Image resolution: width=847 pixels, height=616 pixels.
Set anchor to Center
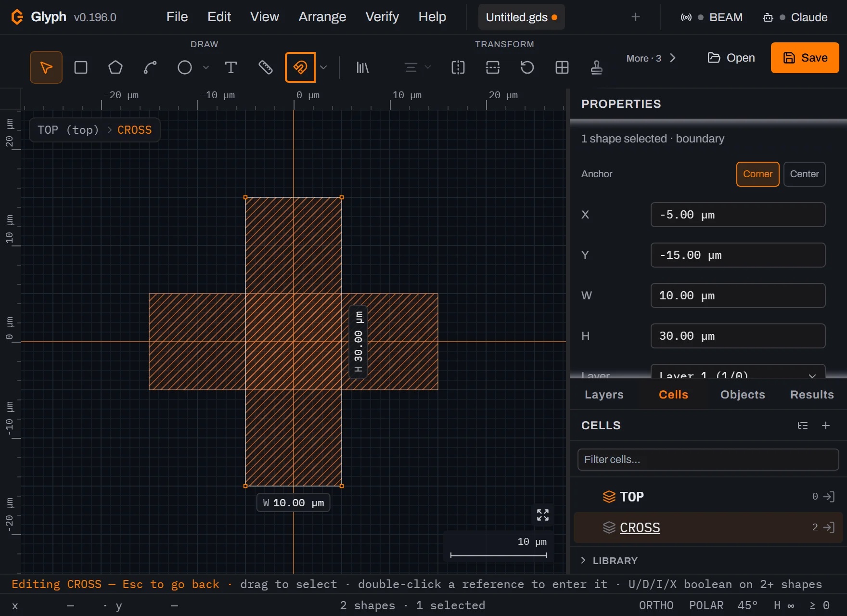(804, 174)
